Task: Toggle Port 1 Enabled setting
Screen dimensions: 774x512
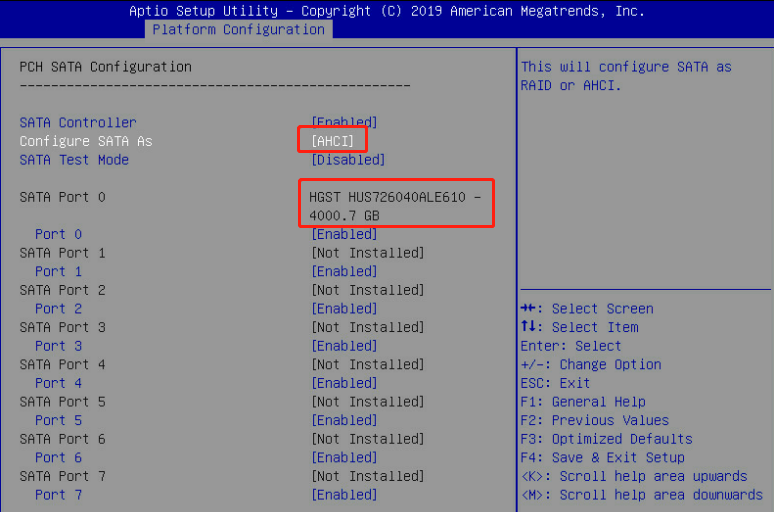Action: point(344,272)
